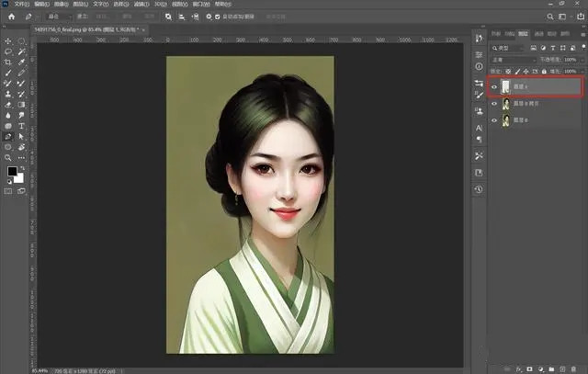Image resolution: width=588 pixels, height=374 pixels.
Task: Click the background white color swatch
Action: 19,178
